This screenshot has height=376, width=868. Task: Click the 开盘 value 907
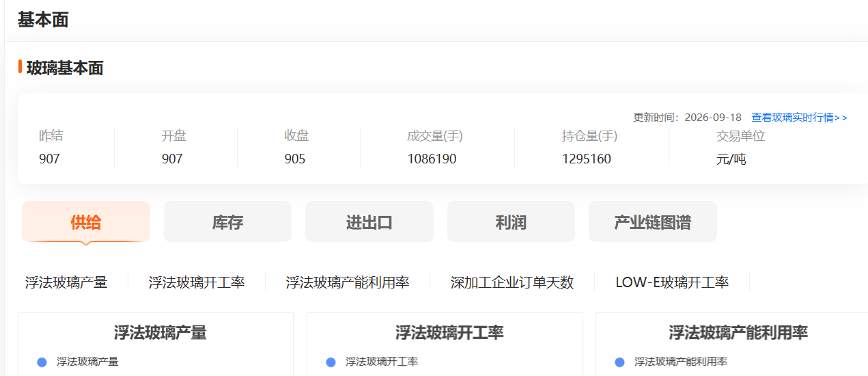172,159
